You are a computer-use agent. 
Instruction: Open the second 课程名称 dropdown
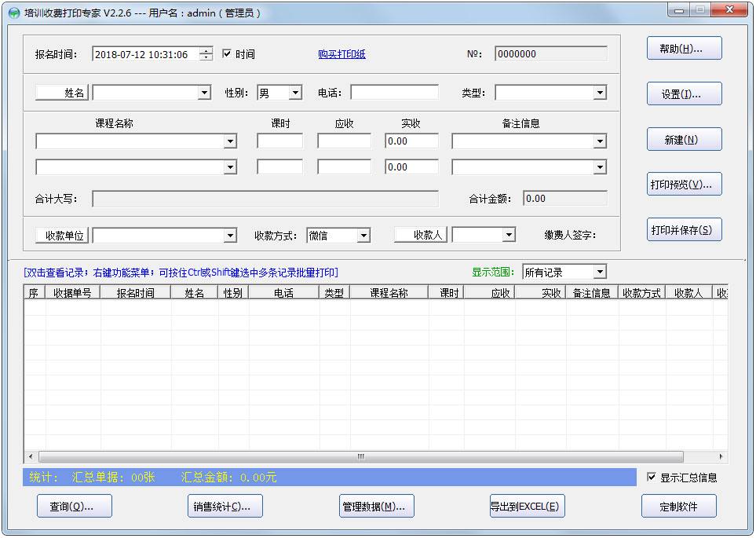[x=231, y=167]
